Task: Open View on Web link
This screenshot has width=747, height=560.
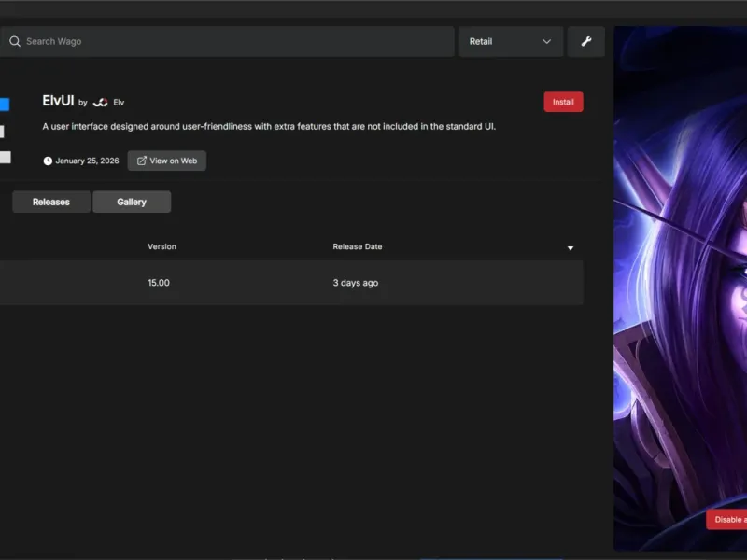Action: tap(167, 161)
